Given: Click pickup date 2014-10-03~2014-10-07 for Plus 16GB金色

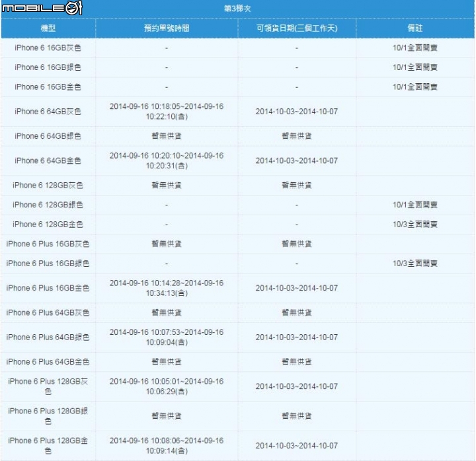Looking at the screenshot, I should 297,288.
